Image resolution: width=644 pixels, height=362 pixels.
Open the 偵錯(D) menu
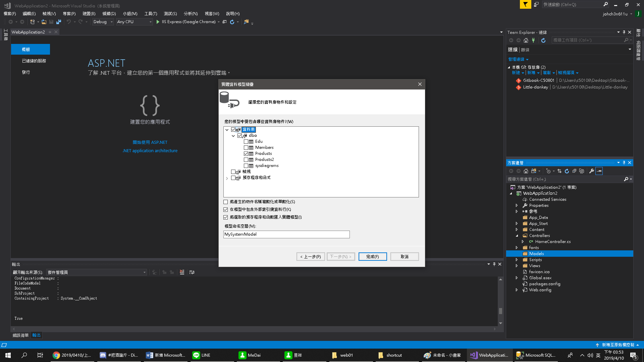109,14
